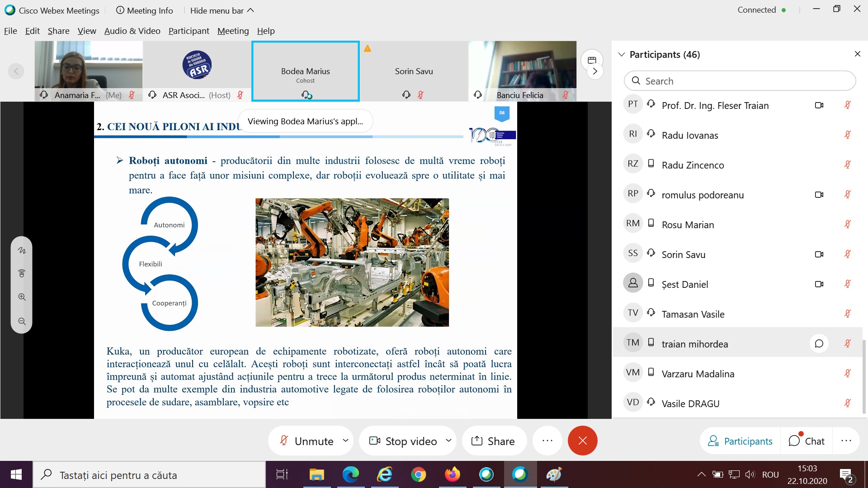868x488 pixels.
Task: Open the Audio & Video menu
Action: pos(132,31)
